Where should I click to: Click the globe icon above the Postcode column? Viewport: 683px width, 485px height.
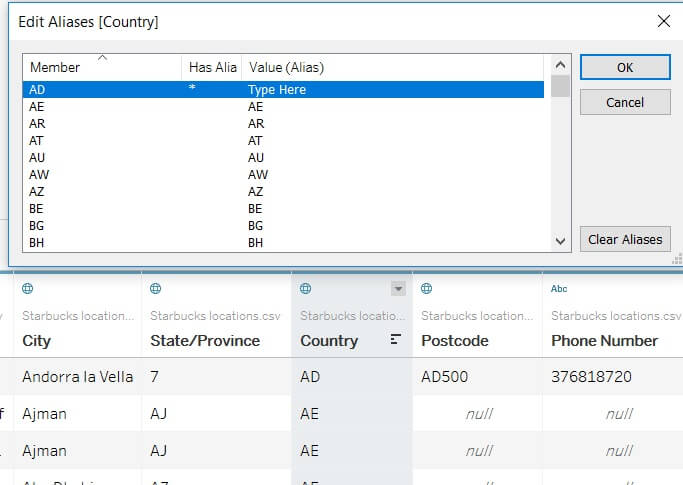[426, 288]
